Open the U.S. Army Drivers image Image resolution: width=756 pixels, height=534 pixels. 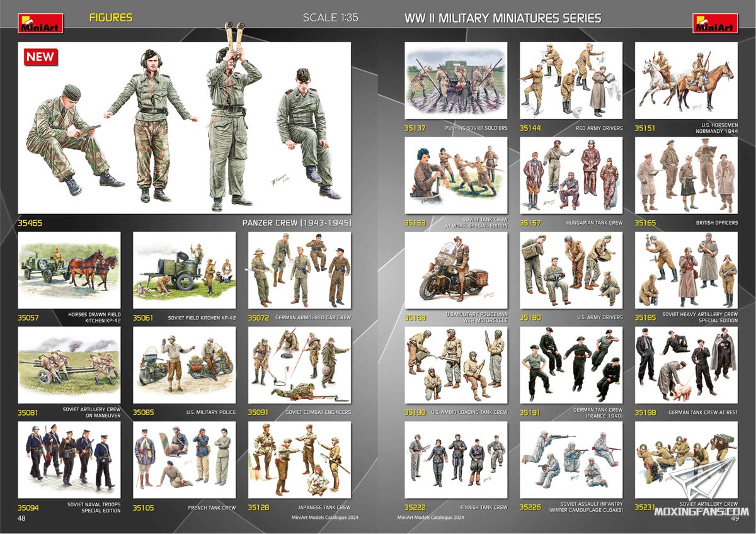point(571,270)
